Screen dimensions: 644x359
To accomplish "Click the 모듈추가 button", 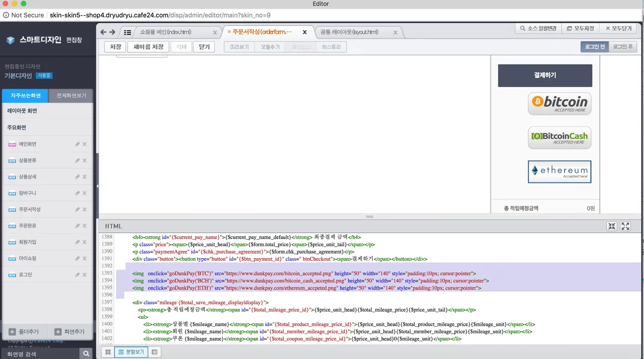I will pos(270,47).
